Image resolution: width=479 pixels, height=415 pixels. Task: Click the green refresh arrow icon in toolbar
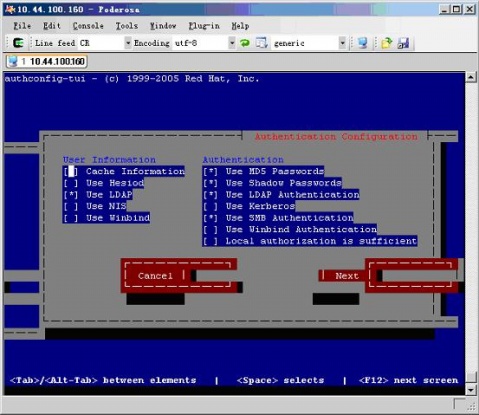coord(245,43)
